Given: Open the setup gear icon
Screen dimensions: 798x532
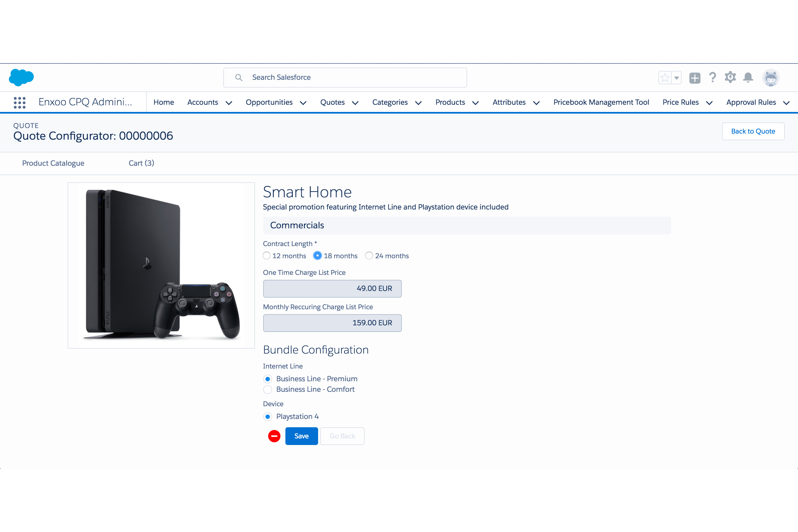Looking at the screenshot, I should pyautogui.click(x=730, y=77).
